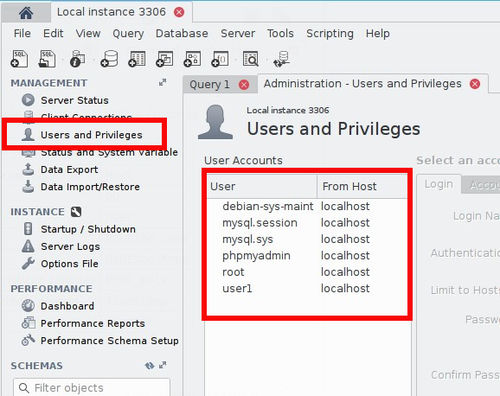Open the File menu
Image resolution: width=500 pixels, height=396 pixels.
tap(22, 33)
